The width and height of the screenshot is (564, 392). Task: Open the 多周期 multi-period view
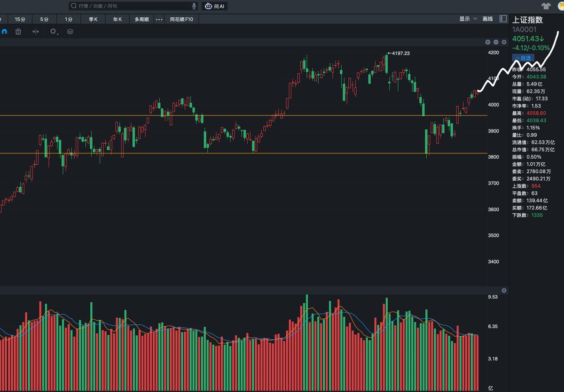click(141, 19)
